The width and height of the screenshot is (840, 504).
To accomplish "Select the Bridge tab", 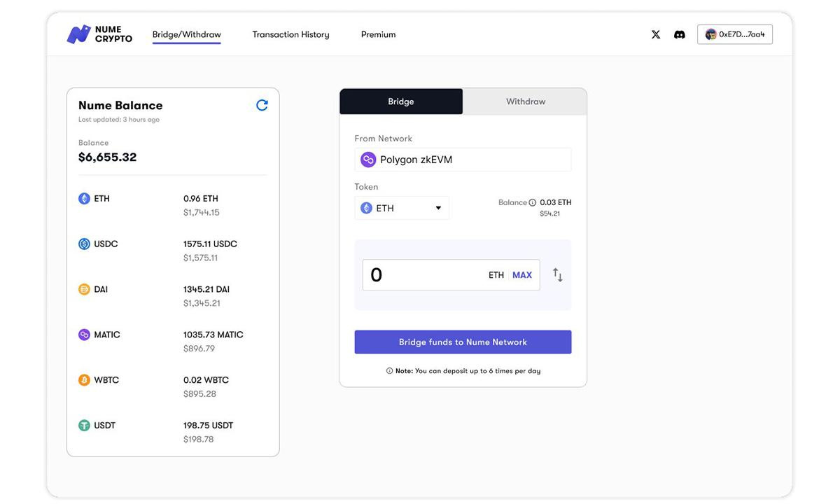I will click(x=401, y=101).
